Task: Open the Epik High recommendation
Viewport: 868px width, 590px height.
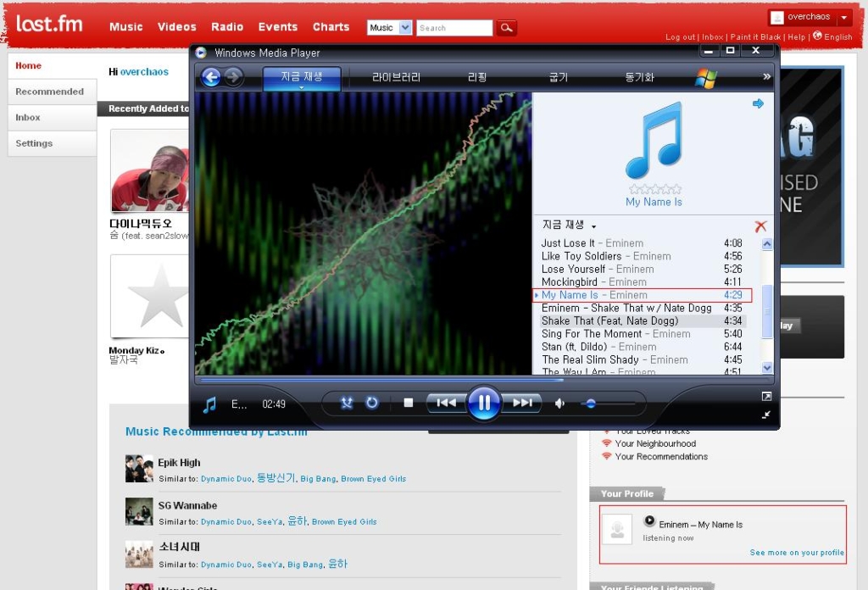Action: pyautogui.click(x=179, y=463)
